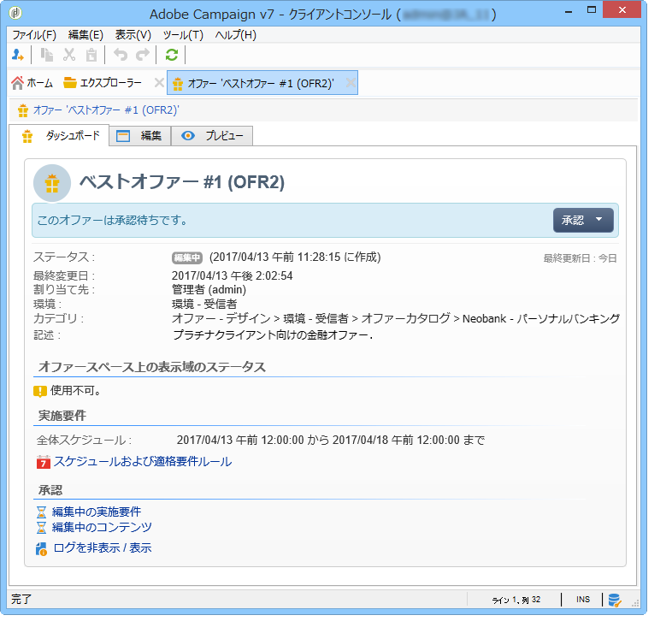Close the Adobe Campaign window
The width and height of the screenshot is (672, 639).
click(x=622, y=10)
